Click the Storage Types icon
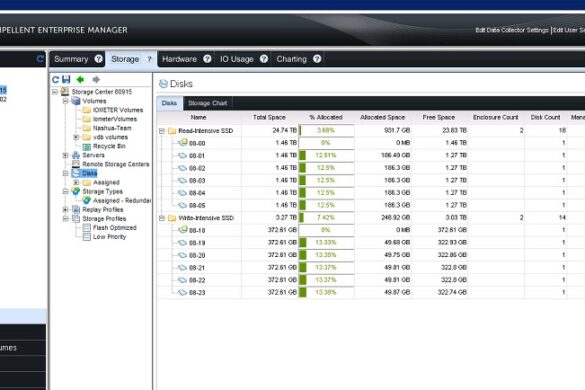Screen dimensions: 585x390 (x=76, y=191)
